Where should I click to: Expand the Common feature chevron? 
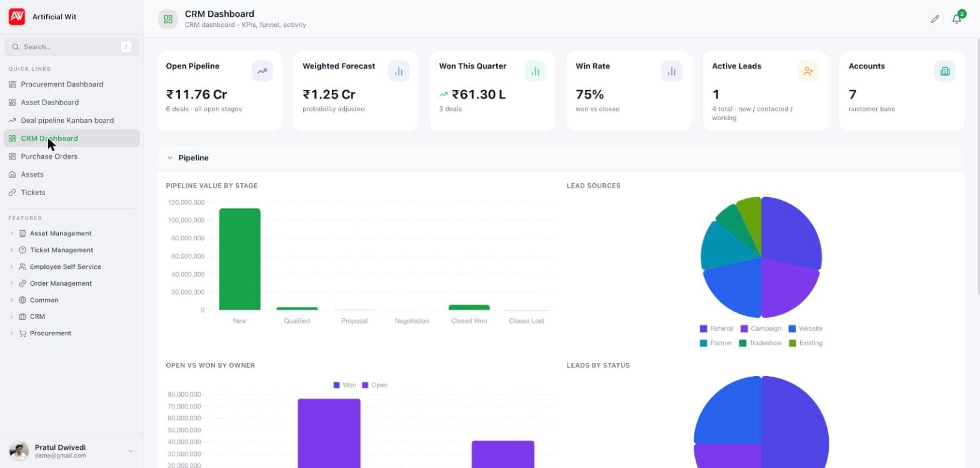click(x=11, y=300)
